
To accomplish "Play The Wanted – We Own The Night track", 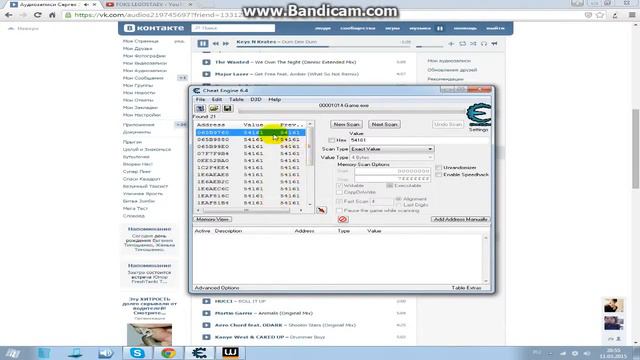I will 206,62.
